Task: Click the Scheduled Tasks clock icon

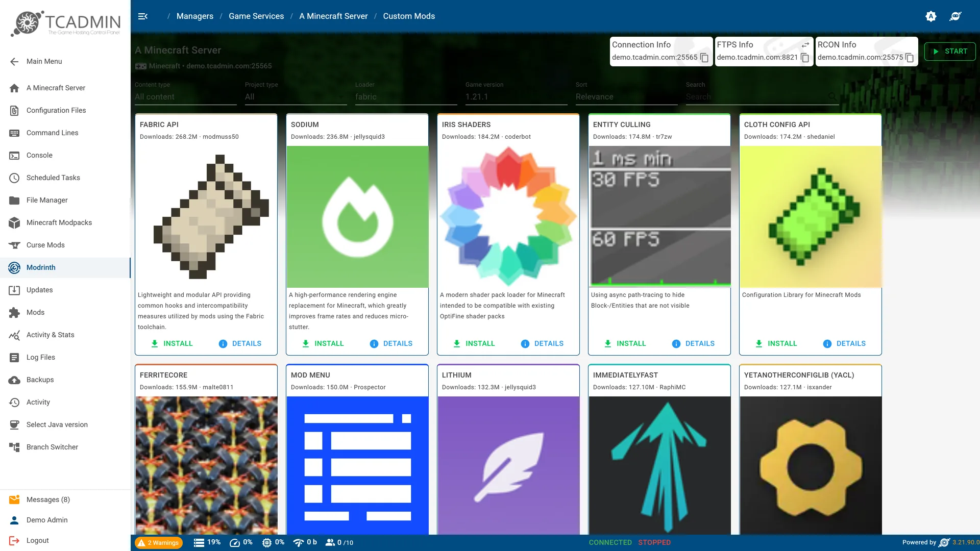Action: coord(14,178)
